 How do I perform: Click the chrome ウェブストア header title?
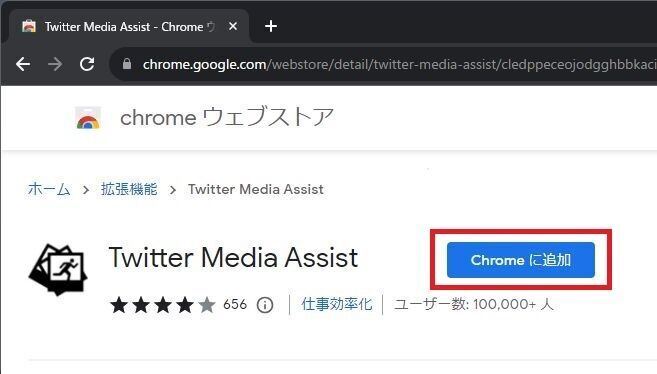(227, 117)
